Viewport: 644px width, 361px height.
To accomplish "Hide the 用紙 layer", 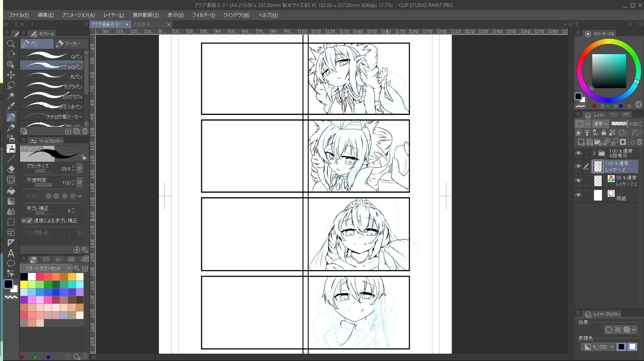I will coord(578,195).
